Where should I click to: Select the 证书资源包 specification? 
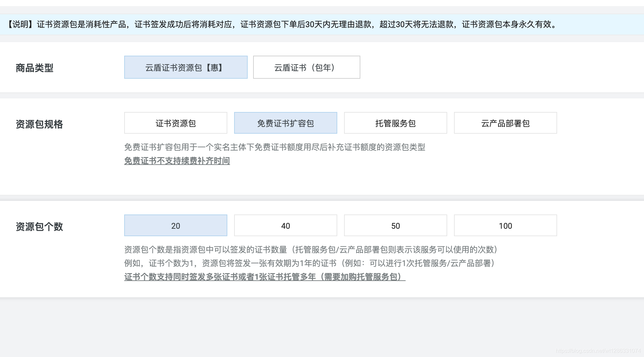point(175,123)
